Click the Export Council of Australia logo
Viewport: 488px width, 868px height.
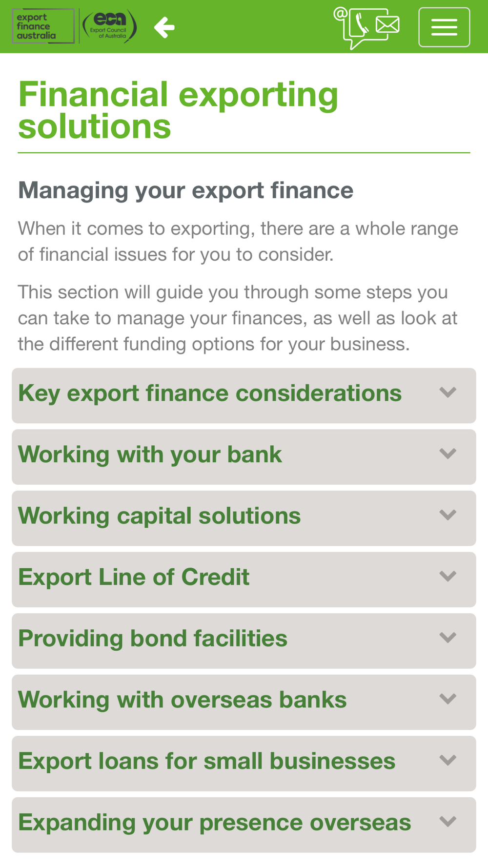tap(109, 26)
